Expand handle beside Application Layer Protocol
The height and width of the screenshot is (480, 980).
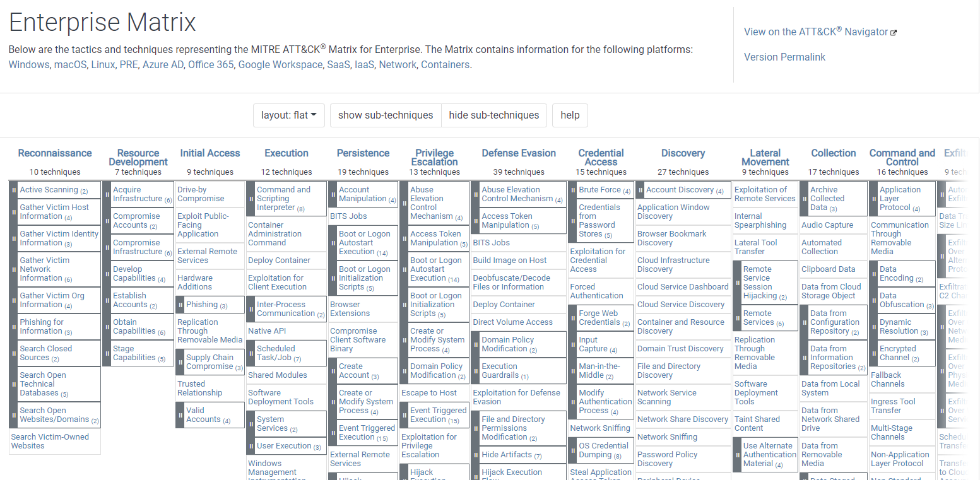pos(873,199)
